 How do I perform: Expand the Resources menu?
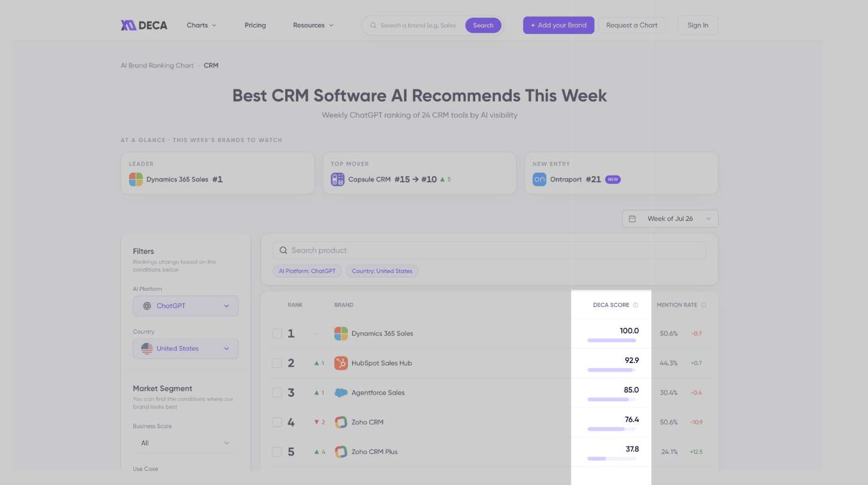313,25
